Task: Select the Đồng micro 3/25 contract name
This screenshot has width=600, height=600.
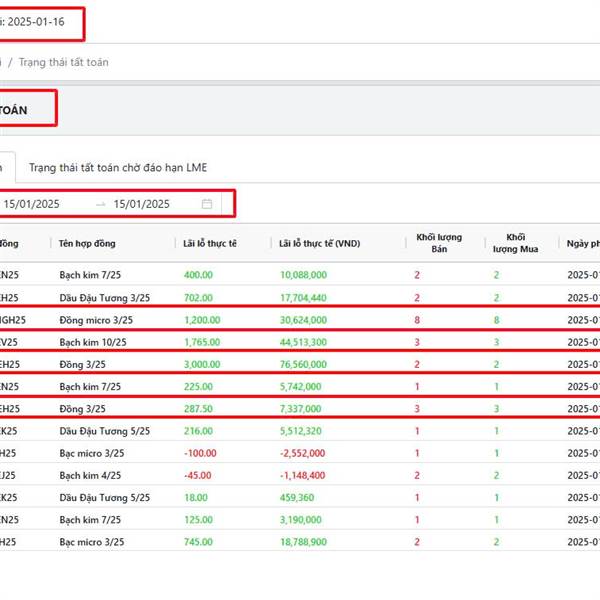Action: (96, 320)
